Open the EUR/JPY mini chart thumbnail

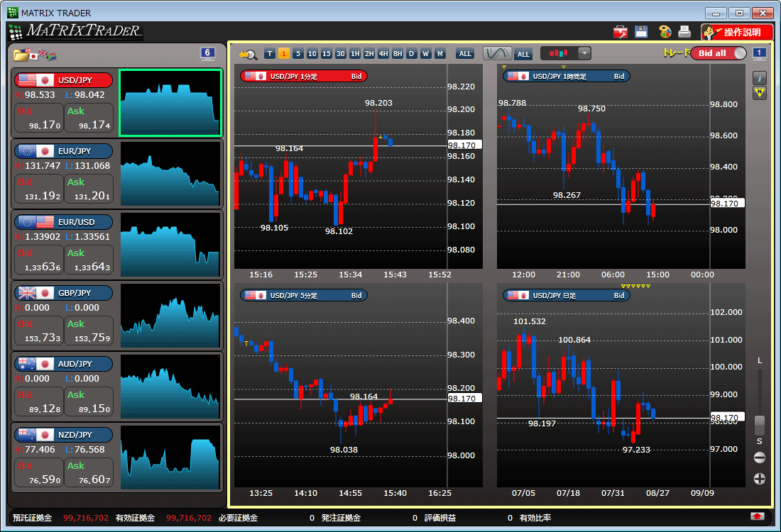pyautogui.click(x=170, y=174)
